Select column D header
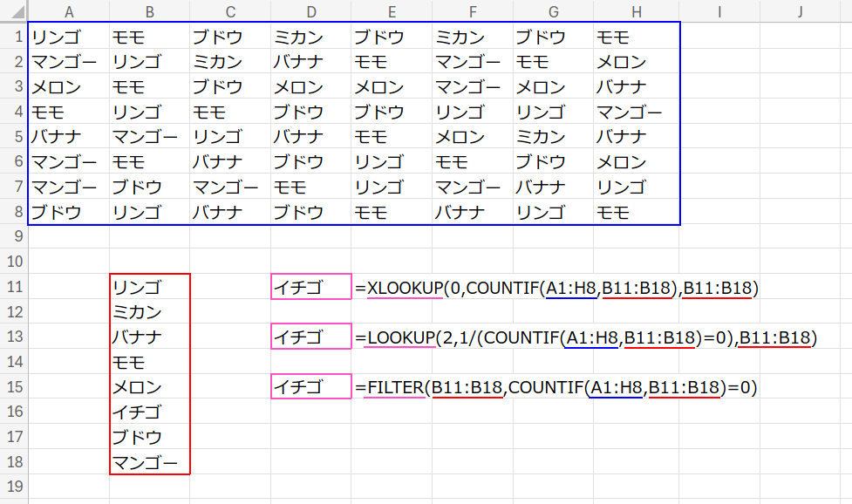 (x=311, y=10)
